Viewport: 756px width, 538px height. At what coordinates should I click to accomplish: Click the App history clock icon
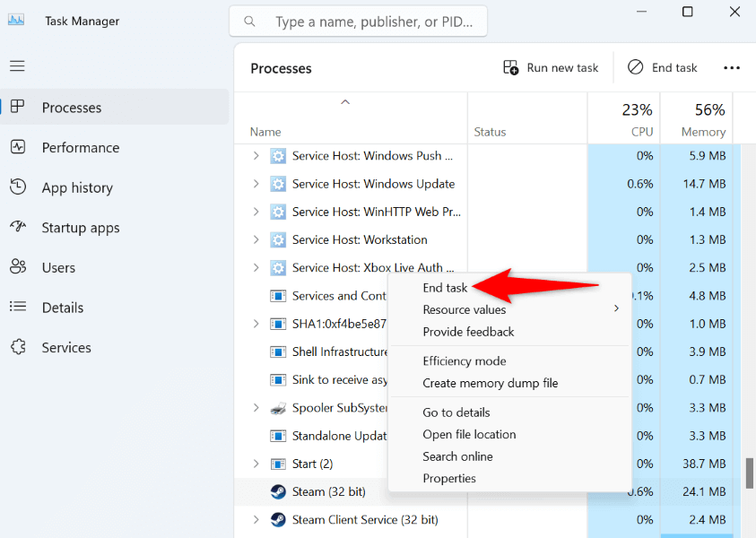coord(18,187)
